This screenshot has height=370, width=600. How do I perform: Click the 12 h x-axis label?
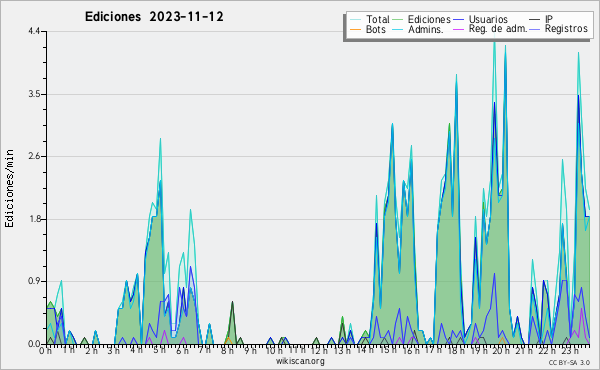[319, 351]
